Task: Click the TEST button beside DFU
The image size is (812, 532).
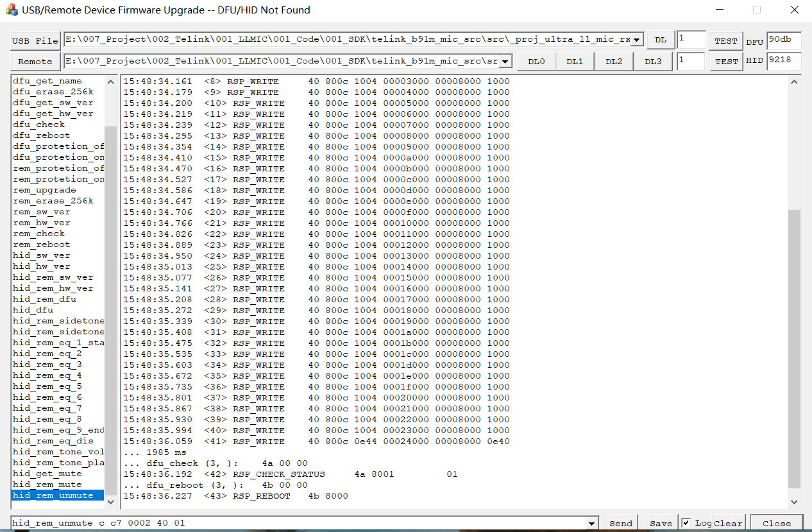Action: coord(725,40)
